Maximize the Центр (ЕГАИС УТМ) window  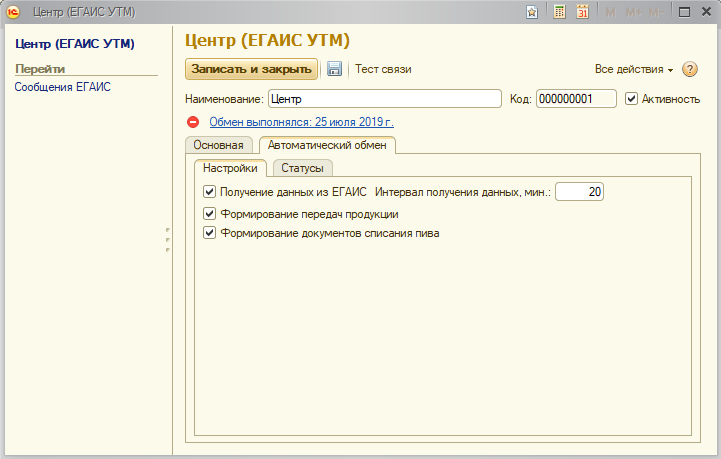pyautogui.click(x=684, y=12)
